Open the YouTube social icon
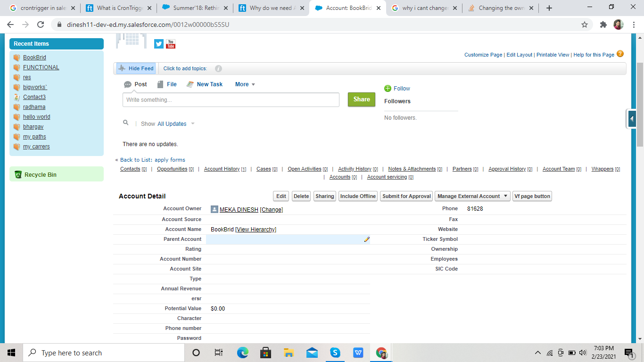 [x=171, y=44]
